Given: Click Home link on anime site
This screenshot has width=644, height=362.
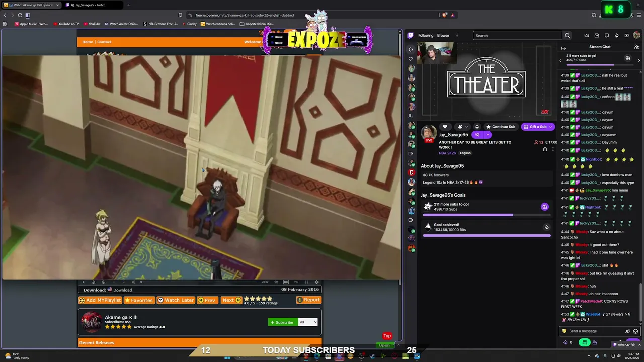Looking at the screenshot, I should (x=88, y=42).
